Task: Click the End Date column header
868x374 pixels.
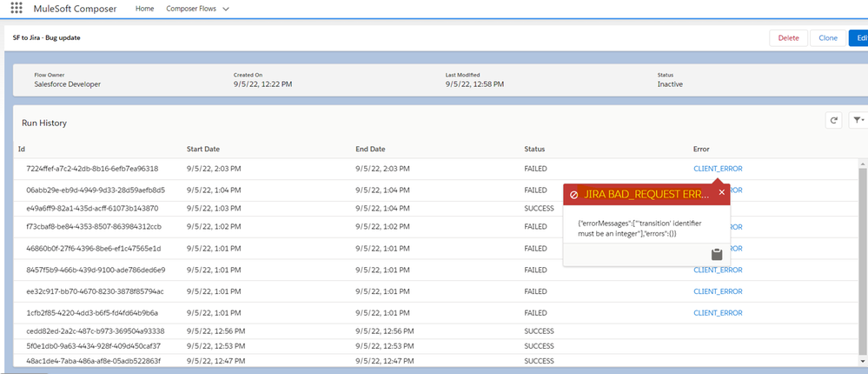Action: [x=370, y=149]
